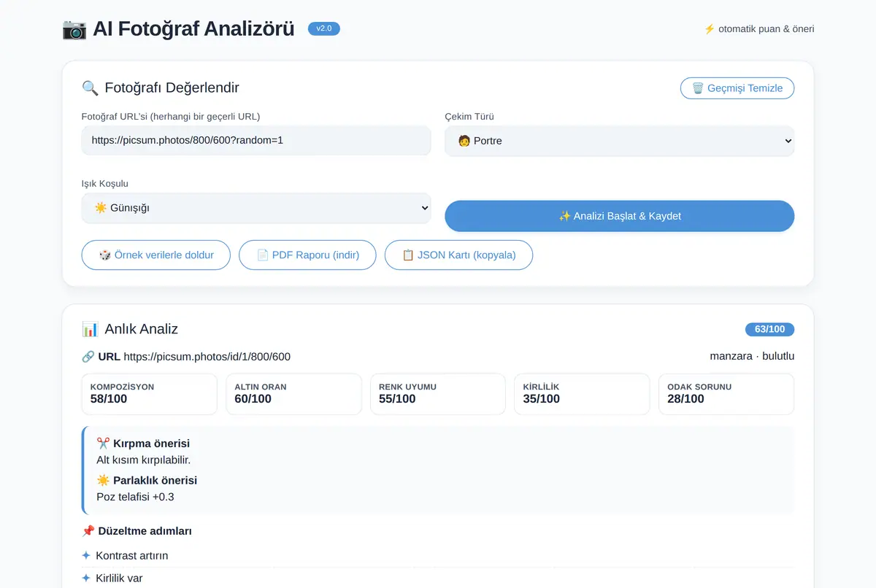Click the sparkle bullet beside Kontrast artırın
This screenshot has height=588, width=876.
tap(87, 556)
